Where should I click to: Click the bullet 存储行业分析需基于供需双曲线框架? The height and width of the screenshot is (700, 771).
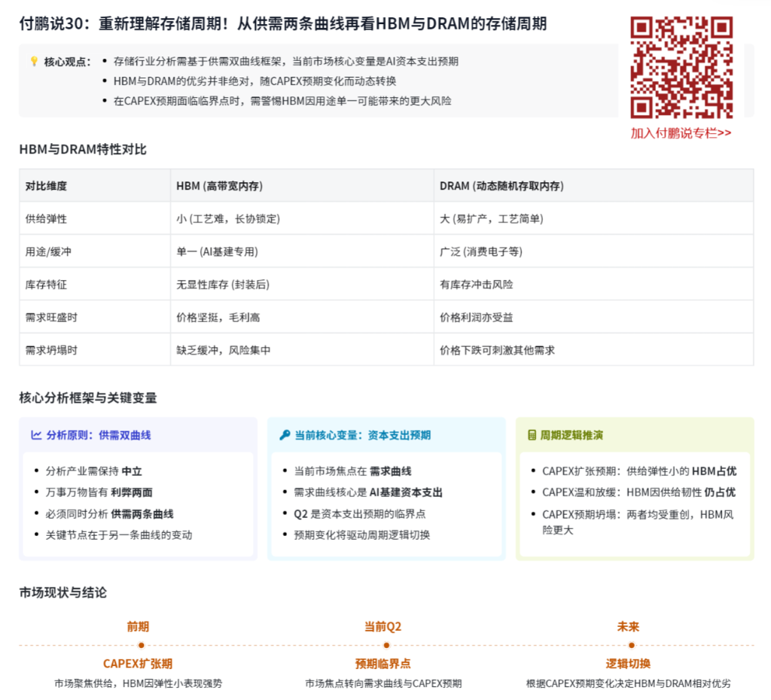click(285, 61)
